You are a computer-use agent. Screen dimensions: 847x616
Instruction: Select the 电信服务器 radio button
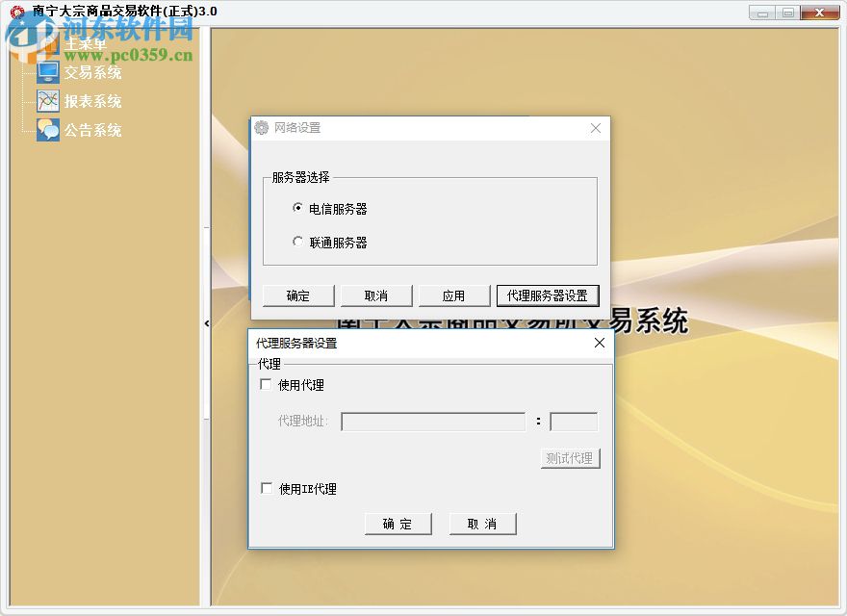[298, 209]
